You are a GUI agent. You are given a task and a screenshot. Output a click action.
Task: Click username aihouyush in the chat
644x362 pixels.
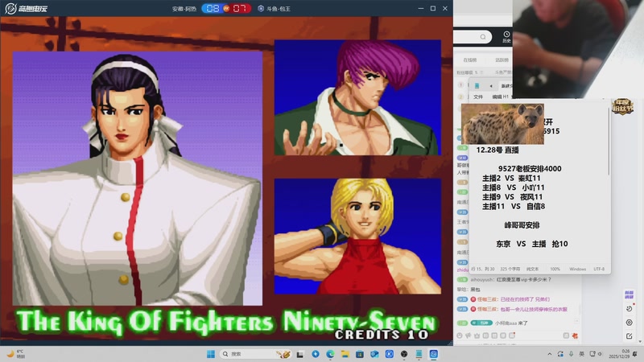coord(481,279)
